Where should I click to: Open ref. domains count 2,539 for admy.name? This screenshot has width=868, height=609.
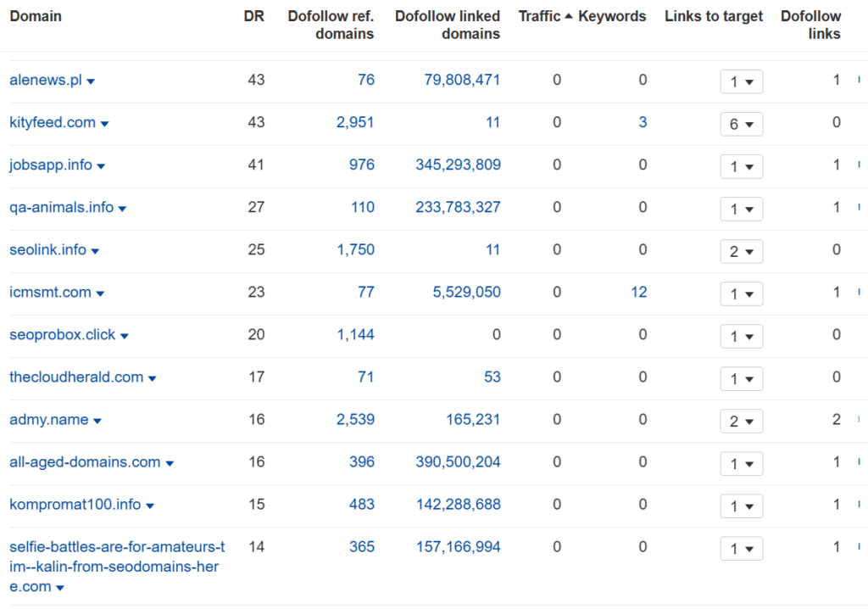coord(355,420)
